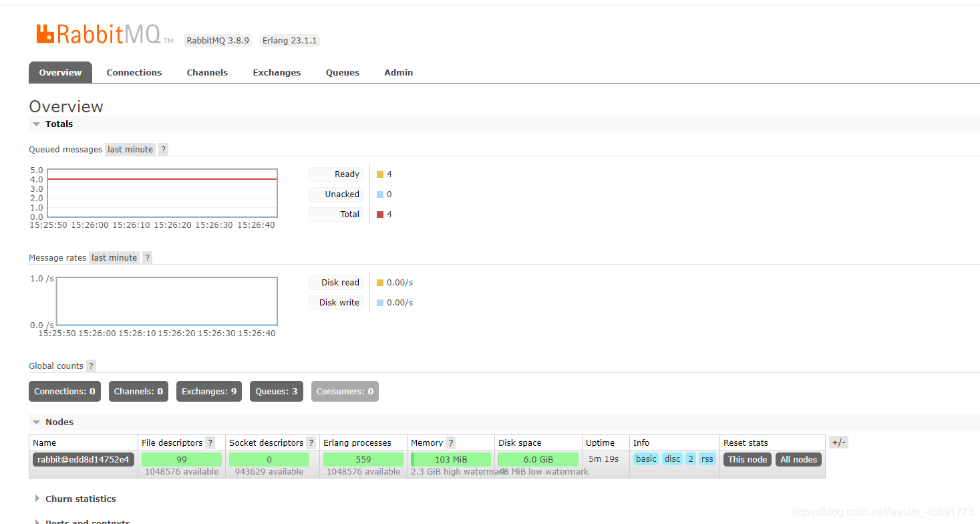Screen dimensions: 980x524
Task: Click the Disk write label
Action: (x=336, y=303)
